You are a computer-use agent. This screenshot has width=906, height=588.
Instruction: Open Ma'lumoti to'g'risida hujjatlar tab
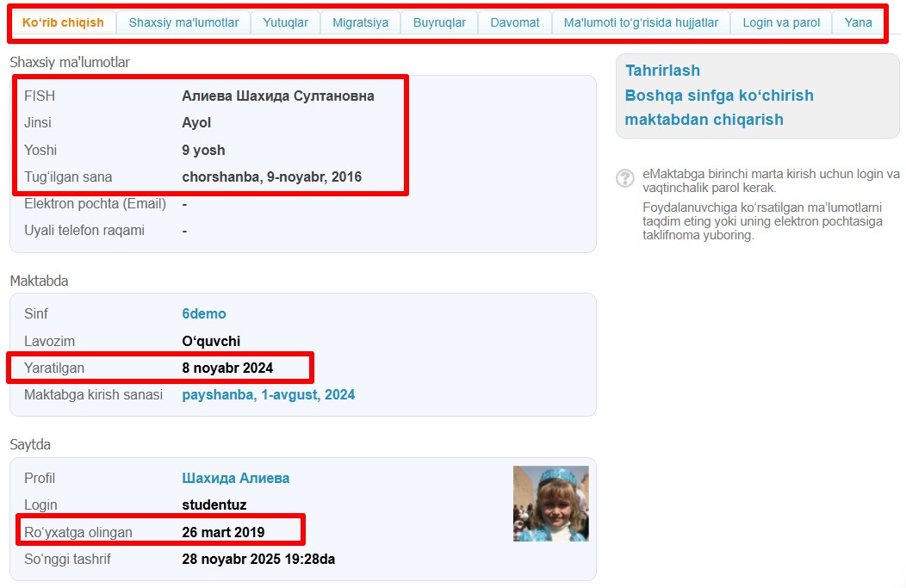[641, 23]
